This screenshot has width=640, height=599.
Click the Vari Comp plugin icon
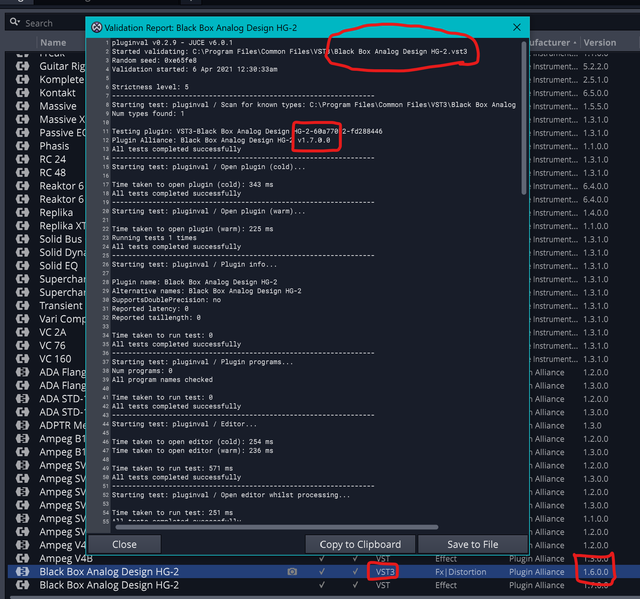tap(22, 319)
